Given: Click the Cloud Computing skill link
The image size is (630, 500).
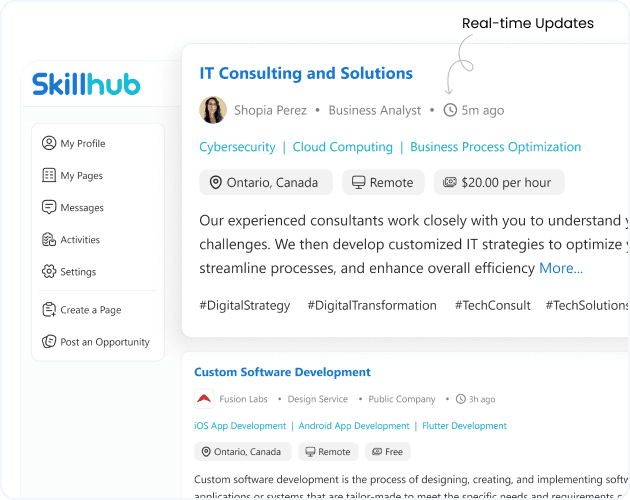Looking at the screenshot, I should pyautogui.click(x=343, y=147).
